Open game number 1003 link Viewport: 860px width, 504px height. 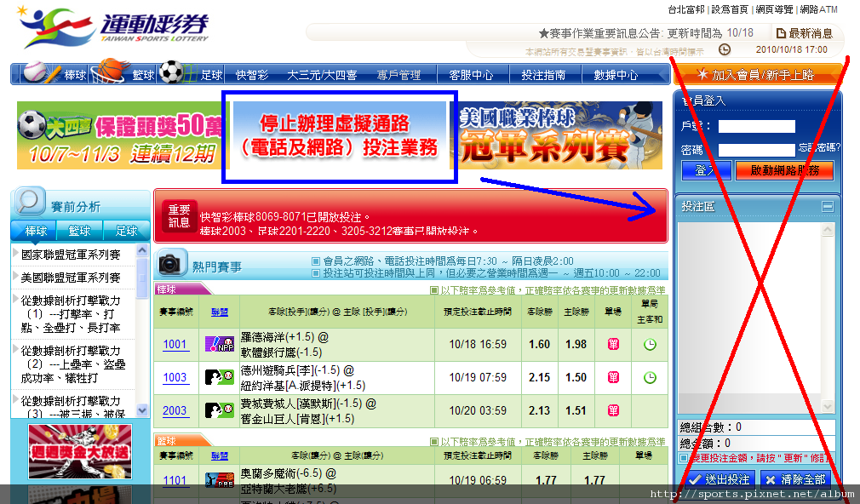pos(175,377)
